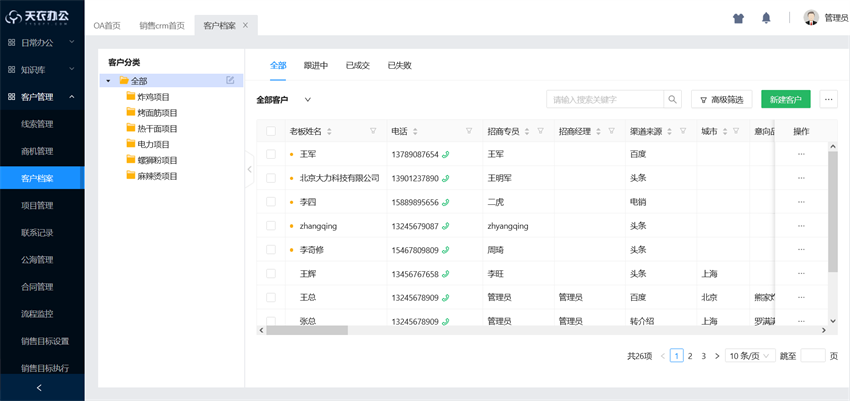Viewport: 850px width, 401px height.
Task: Click the filter funnel in 招商专员 column
Action: (540, 131)
